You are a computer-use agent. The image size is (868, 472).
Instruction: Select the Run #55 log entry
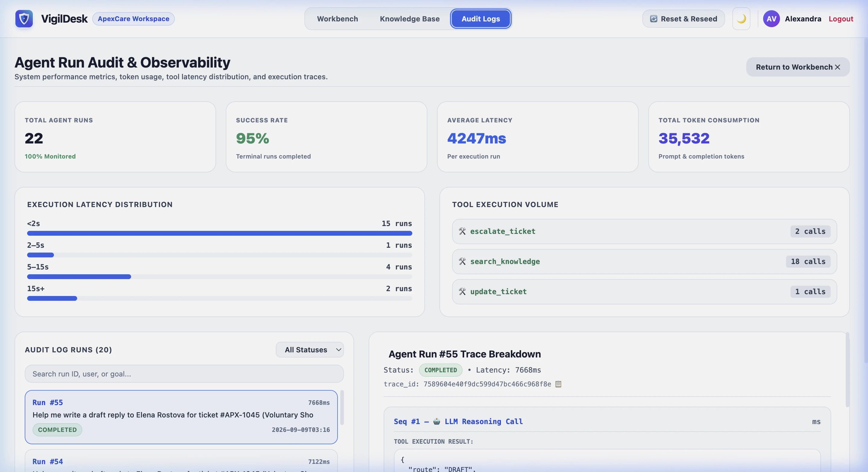click(x=181, y=417)
